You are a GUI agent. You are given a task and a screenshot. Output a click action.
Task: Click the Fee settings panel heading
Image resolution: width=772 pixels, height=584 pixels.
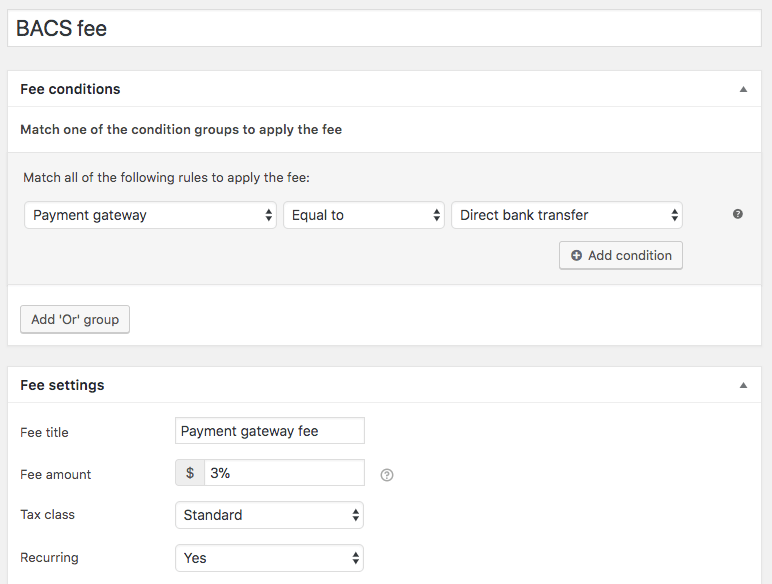62,385
